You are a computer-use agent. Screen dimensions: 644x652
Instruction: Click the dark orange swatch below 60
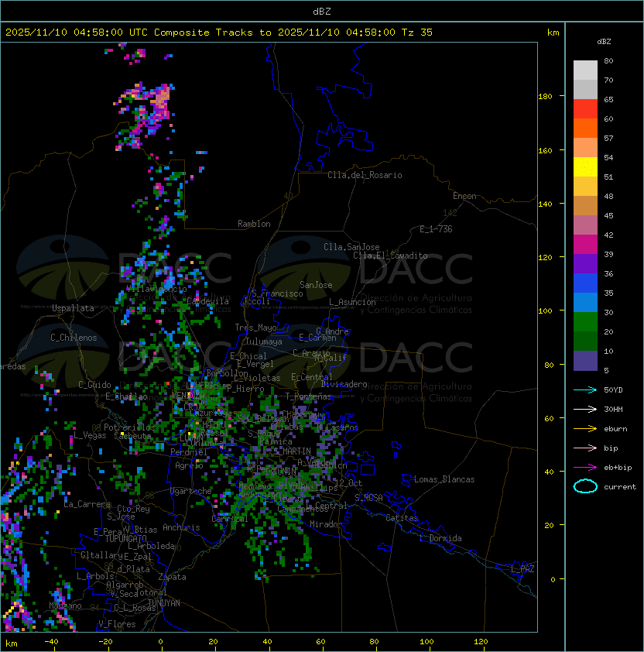coord(585,128)
